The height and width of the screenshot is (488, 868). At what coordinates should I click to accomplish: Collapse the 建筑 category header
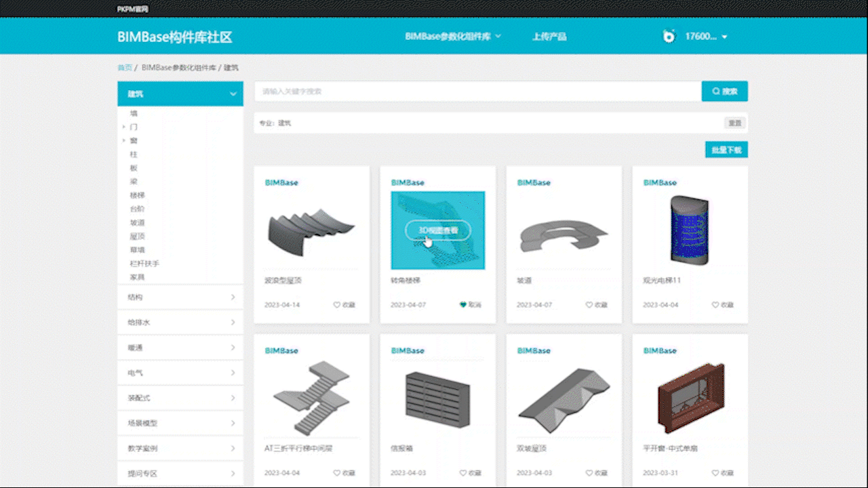[x=180, y=94]
